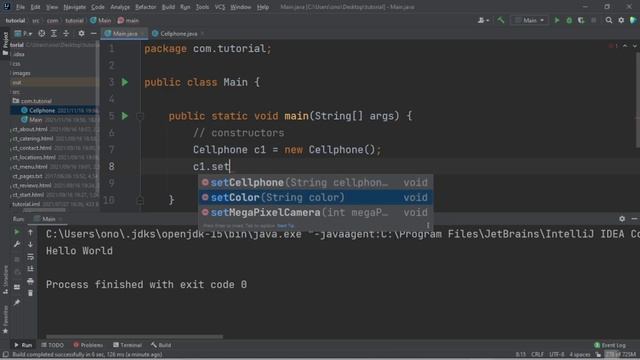The height and width of the screenshot is (360, 640).
Task: Open the Problems tool window
Action: tap(88, 345)
